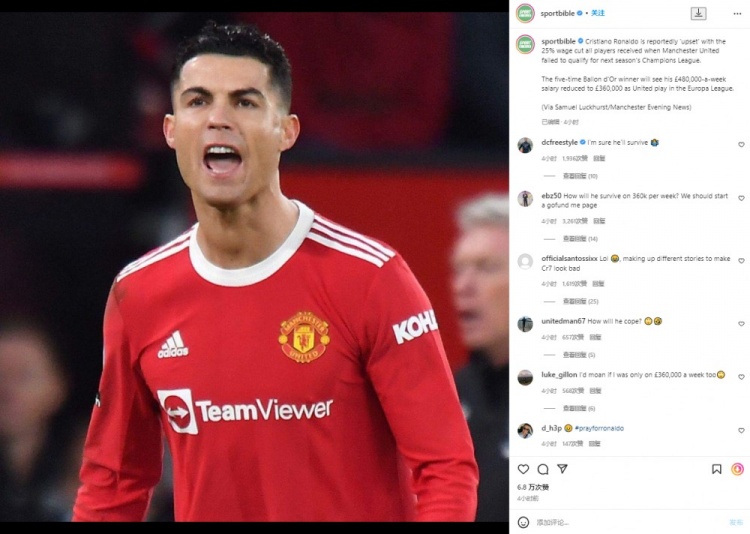Open the emoji picker in comment box
Screen dimensions: 750x534
524,522
